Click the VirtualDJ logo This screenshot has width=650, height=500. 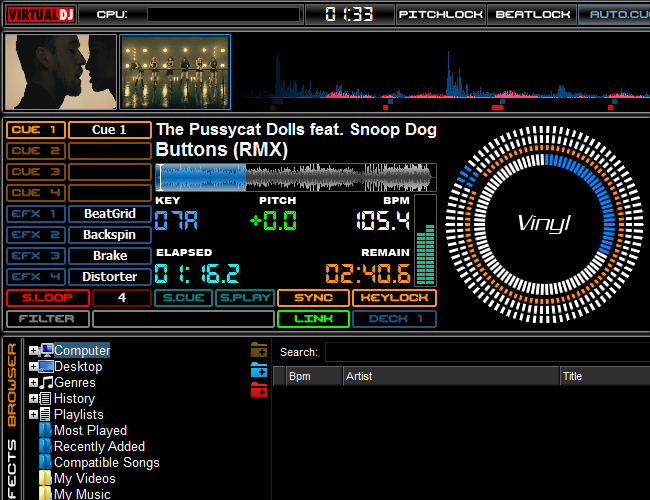[41, 15]
